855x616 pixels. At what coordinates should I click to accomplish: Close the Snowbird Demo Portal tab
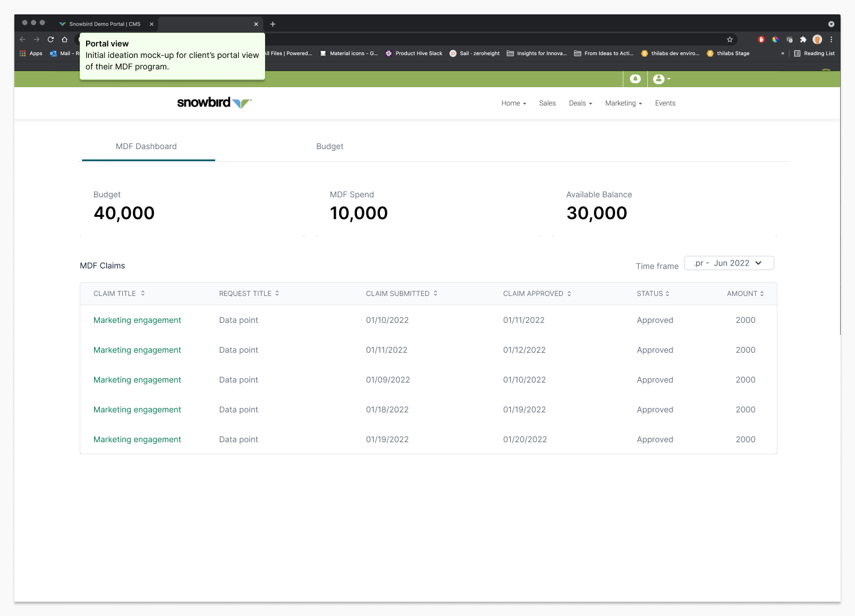[151, 24]
